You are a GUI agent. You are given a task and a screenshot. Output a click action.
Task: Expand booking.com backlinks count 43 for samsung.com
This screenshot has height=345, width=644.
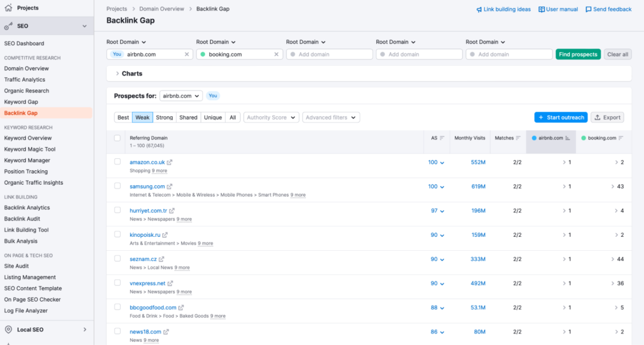[618, 186]
